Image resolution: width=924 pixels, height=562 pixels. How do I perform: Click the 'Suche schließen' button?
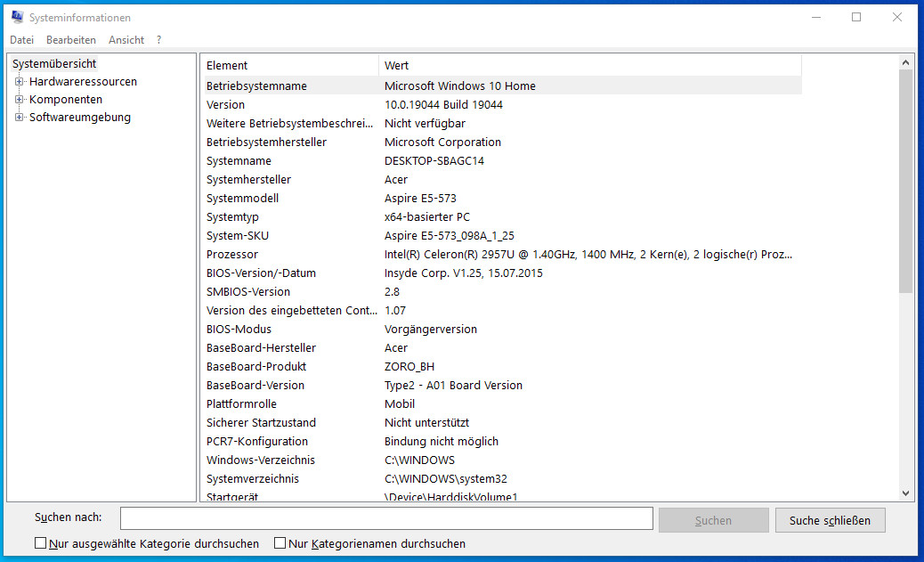pyautogui.click(x=830, y=520)
